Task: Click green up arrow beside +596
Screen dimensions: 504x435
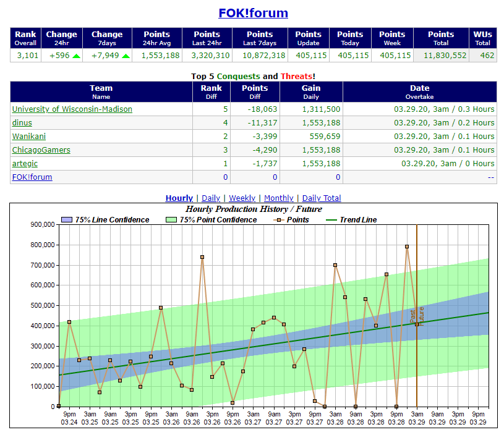Action: pos(76,56)
